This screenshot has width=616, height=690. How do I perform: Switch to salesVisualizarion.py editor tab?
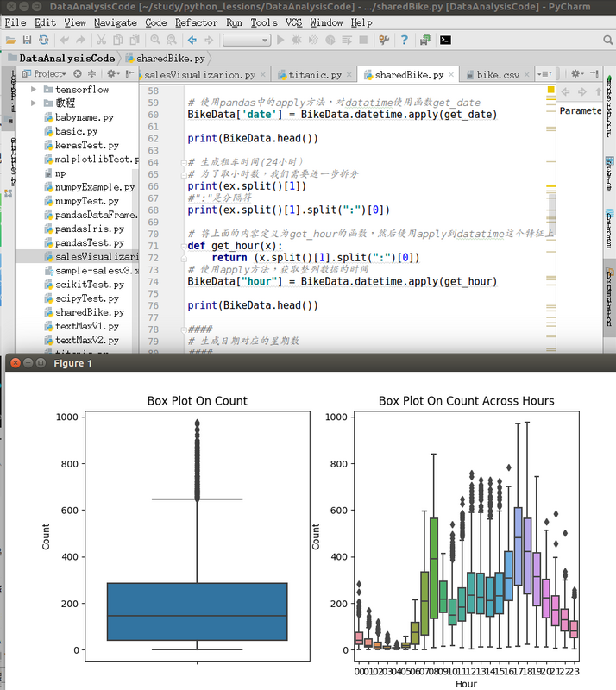coord(200,75)
